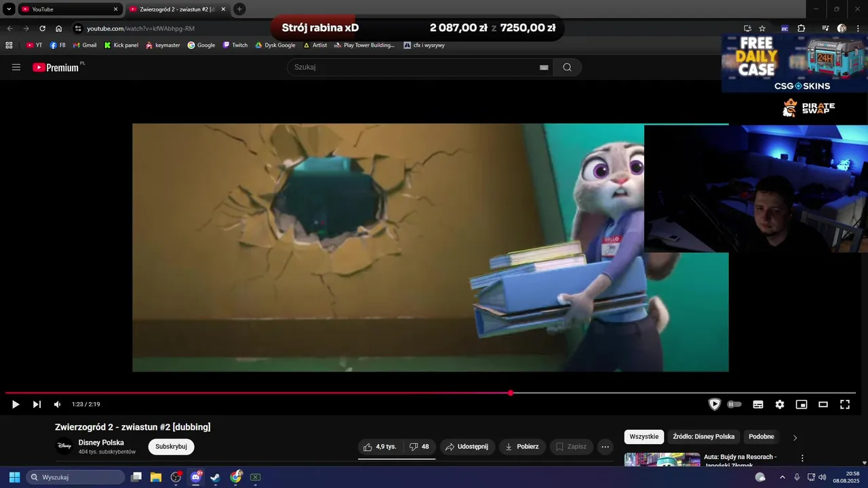Close the first YouTube tab

point(115,9)
